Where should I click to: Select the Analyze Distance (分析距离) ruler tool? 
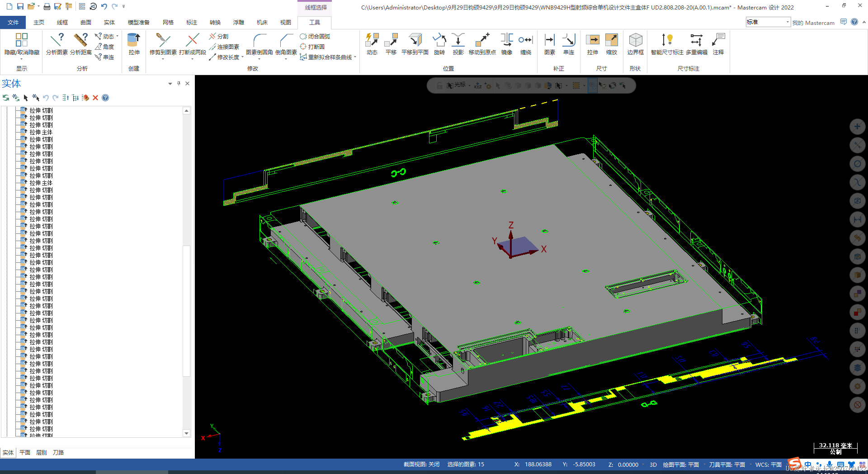(81, 44)
